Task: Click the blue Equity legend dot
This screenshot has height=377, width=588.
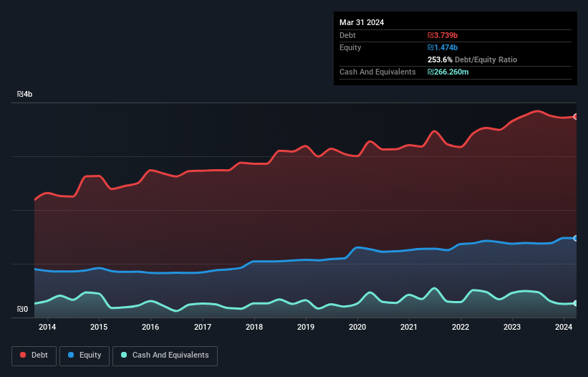Action: pos(71,355)
